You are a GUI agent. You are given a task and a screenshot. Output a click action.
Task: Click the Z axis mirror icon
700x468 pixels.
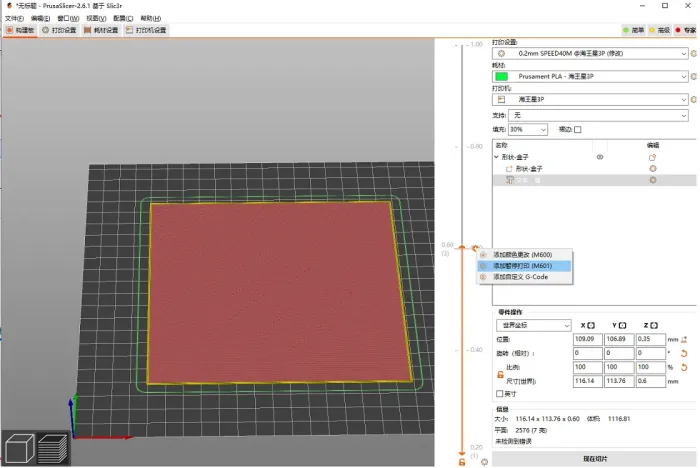654,325
